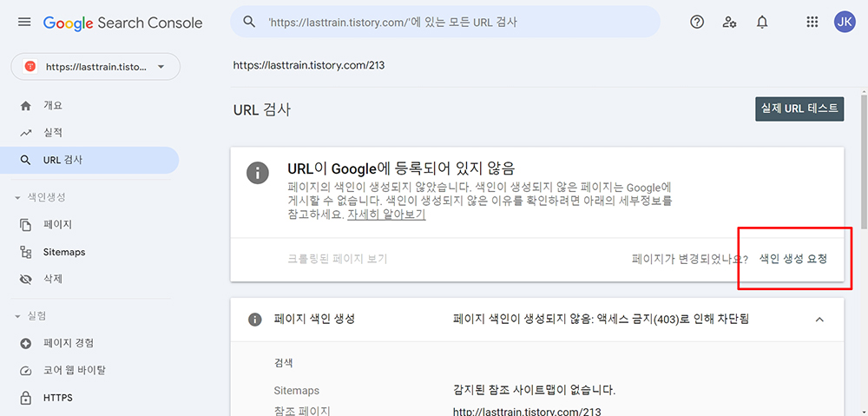Select URL 검사 in sidebar
Viewport: 868px width, 416px height.
click(89, 160)
